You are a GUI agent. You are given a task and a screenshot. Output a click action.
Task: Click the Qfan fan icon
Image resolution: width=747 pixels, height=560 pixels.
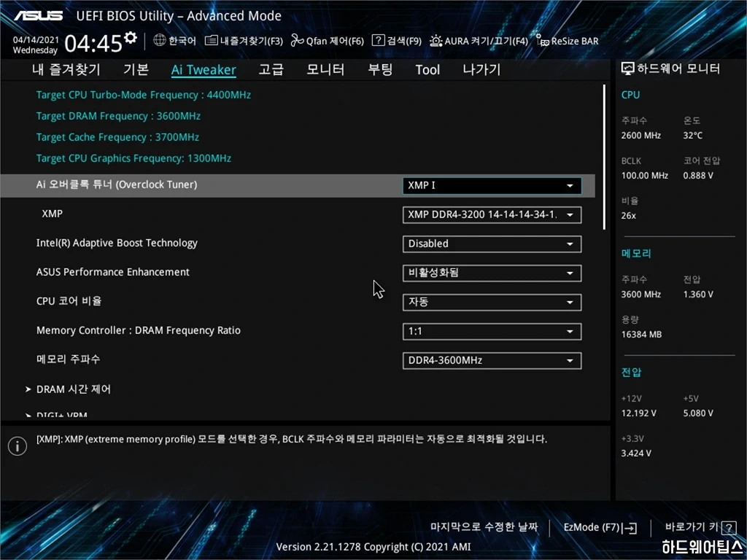pyautogui.click(x=298, y=41)
